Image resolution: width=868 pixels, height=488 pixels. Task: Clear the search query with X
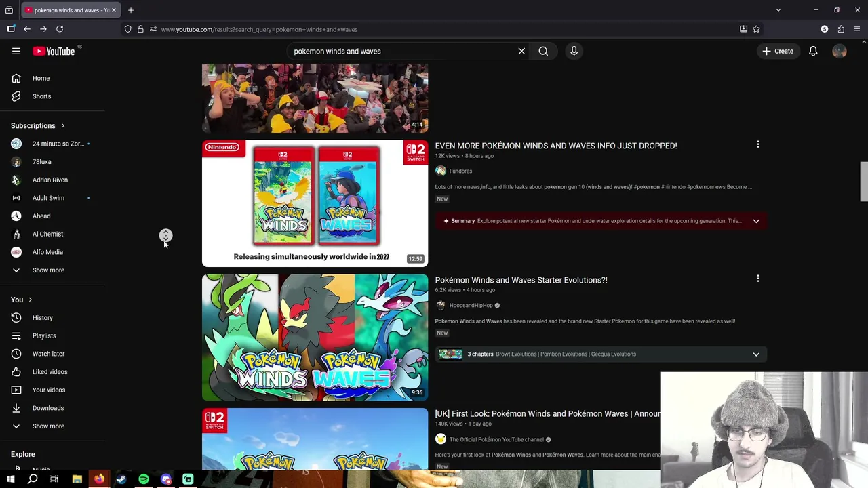click(521, 51)
